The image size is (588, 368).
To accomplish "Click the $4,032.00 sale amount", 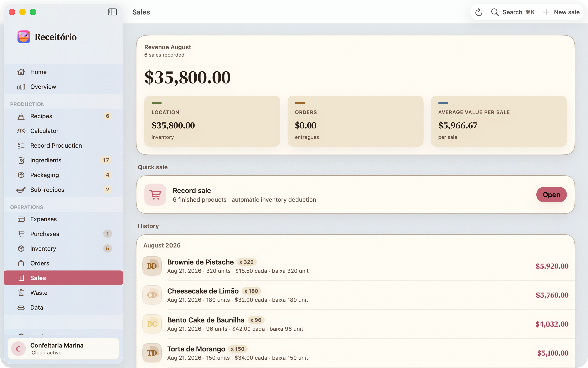I will [552, 324].
